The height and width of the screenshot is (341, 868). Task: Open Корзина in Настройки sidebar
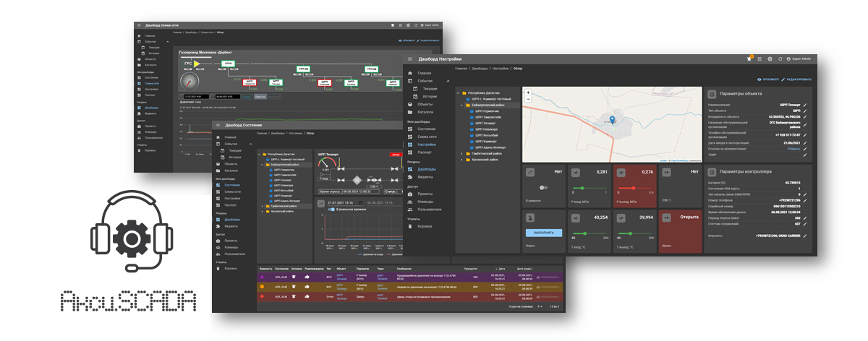click(425, 225)
